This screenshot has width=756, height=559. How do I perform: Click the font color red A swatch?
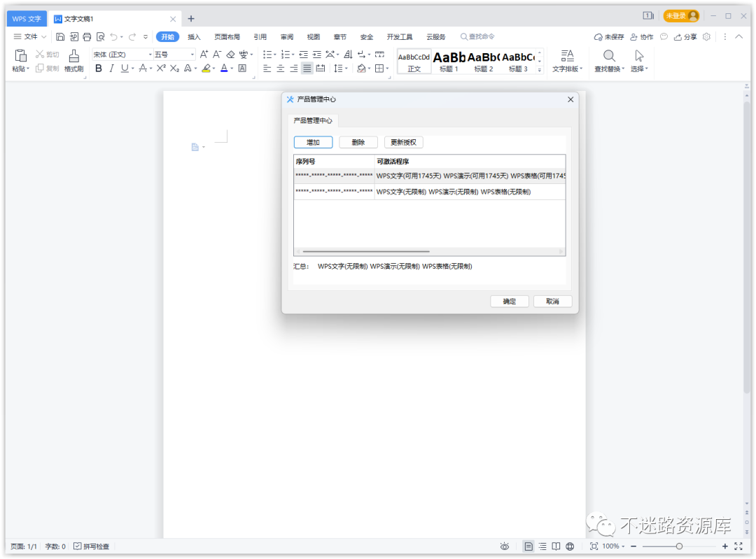(x=224, y=69)
